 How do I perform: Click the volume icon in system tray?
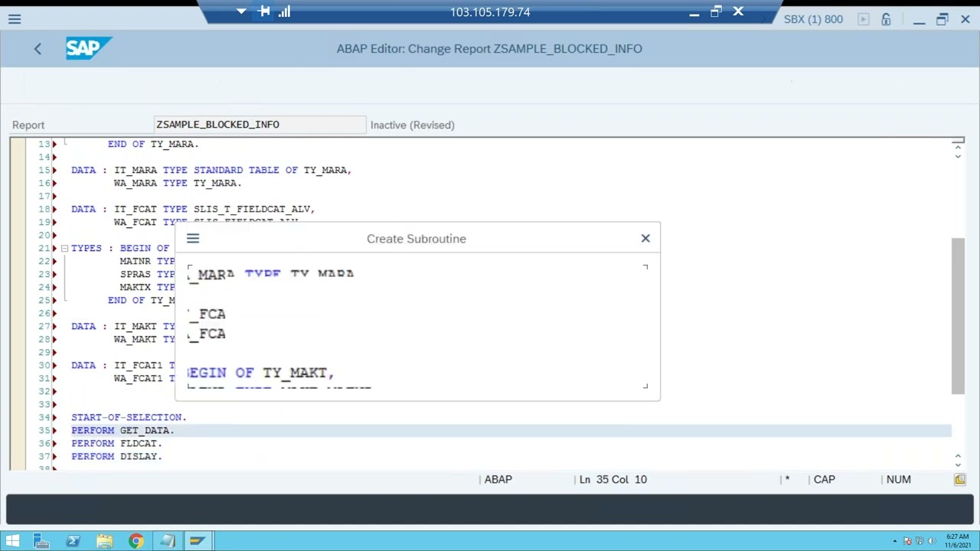point(932,541)
